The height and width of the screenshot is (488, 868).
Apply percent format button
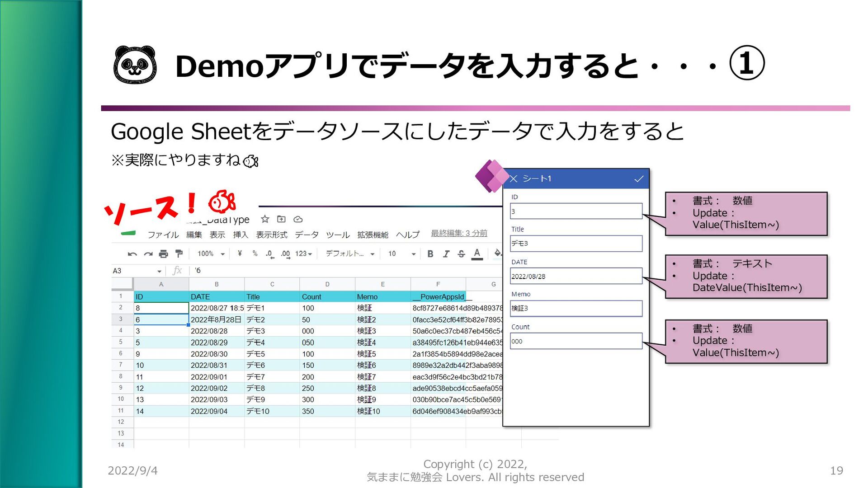pyautogui.click(x=255, y=253)
